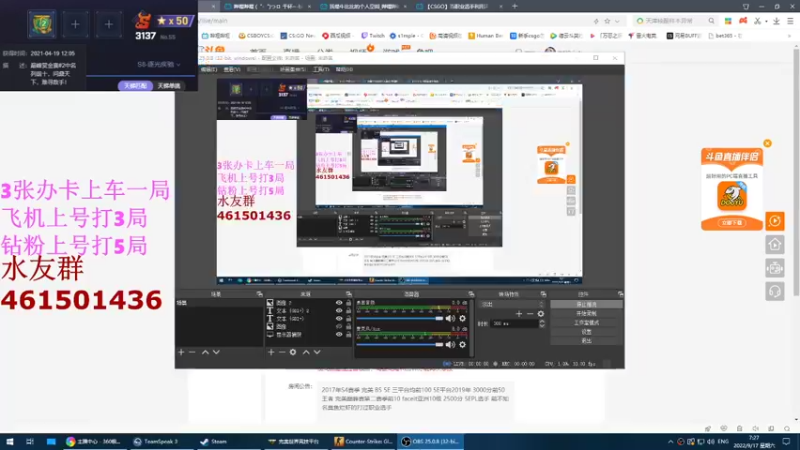Viewport: 800px width, 450px height.
Task: Enable Studio Mode in OBS controls
Action: tap(586, 322)
